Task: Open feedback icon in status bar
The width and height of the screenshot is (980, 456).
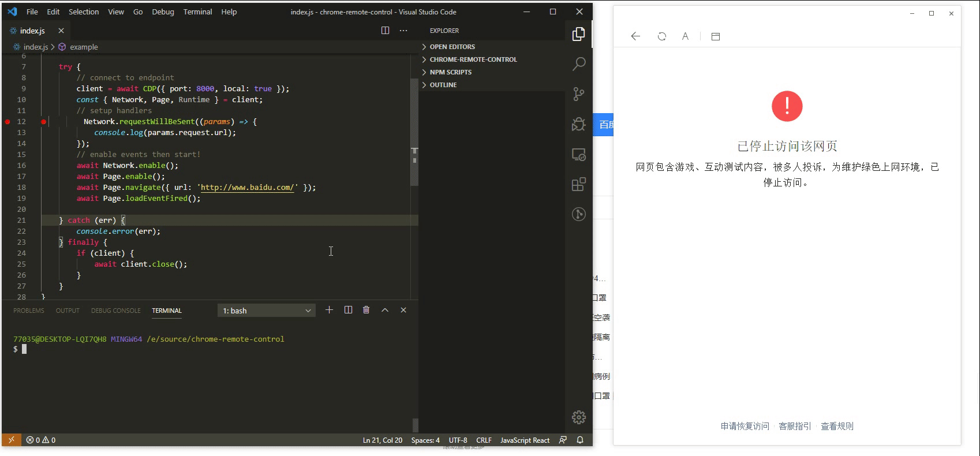Action: tap(563, 440)
